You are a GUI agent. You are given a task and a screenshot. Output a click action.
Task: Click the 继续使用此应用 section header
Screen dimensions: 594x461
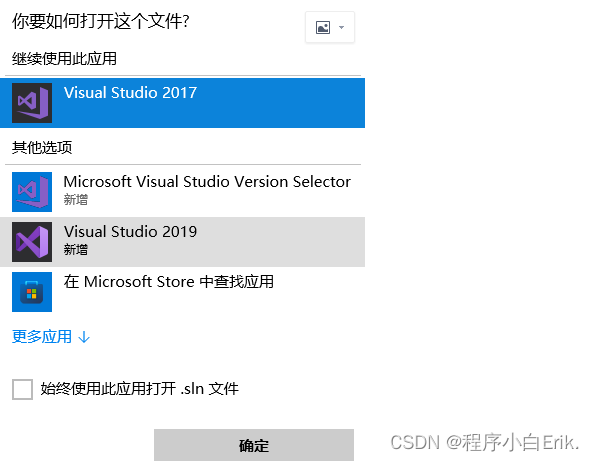tap(64, 59)
